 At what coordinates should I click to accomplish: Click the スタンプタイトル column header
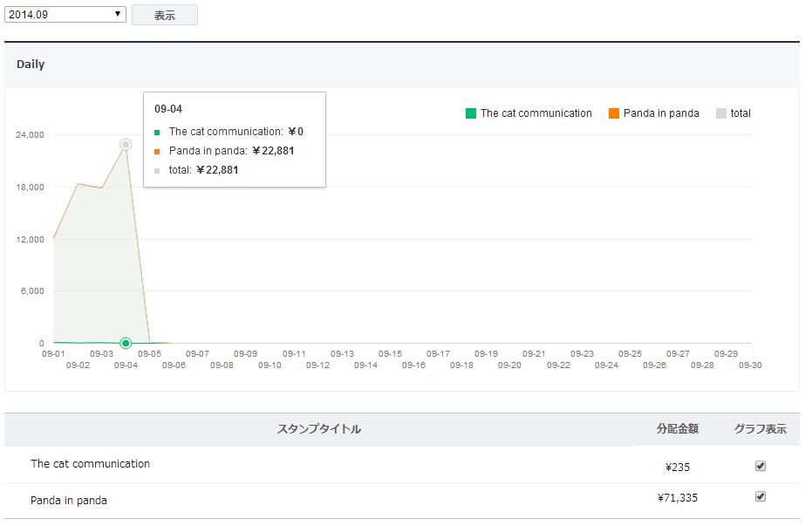pos(319,428)
